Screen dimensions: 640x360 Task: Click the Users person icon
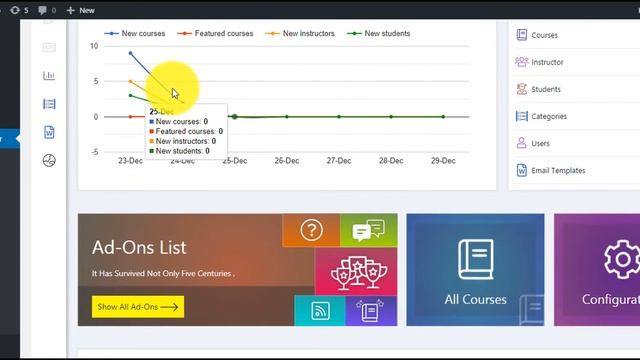[x=522, y=143]
